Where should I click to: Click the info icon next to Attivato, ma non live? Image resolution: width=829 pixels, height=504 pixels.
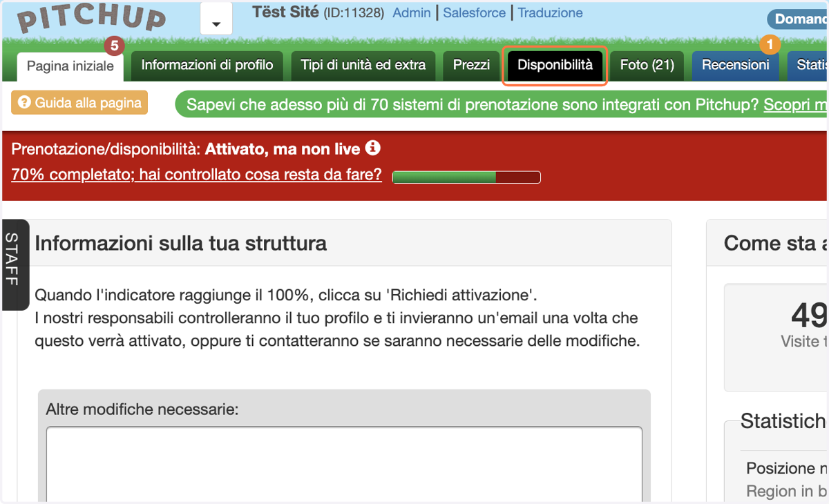373,148
